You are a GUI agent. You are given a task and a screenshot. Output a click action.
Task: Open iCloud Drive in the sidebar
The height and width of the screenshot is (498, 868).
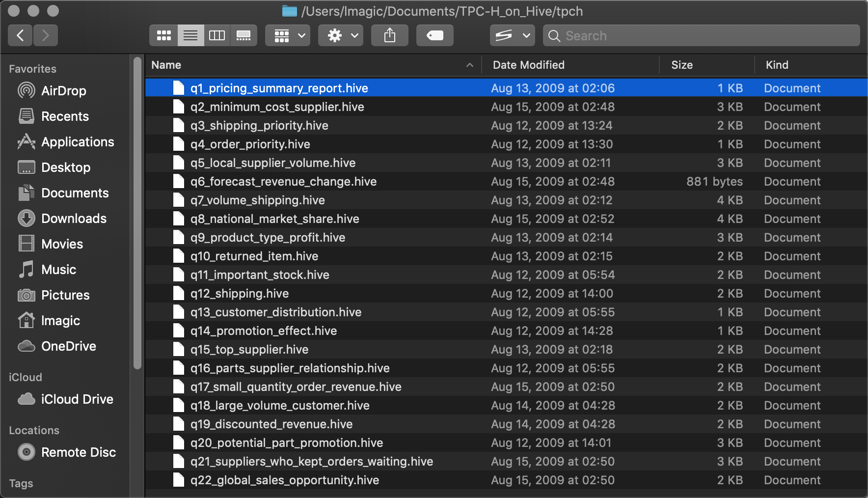pyautogui.click(x=64, y=399)
